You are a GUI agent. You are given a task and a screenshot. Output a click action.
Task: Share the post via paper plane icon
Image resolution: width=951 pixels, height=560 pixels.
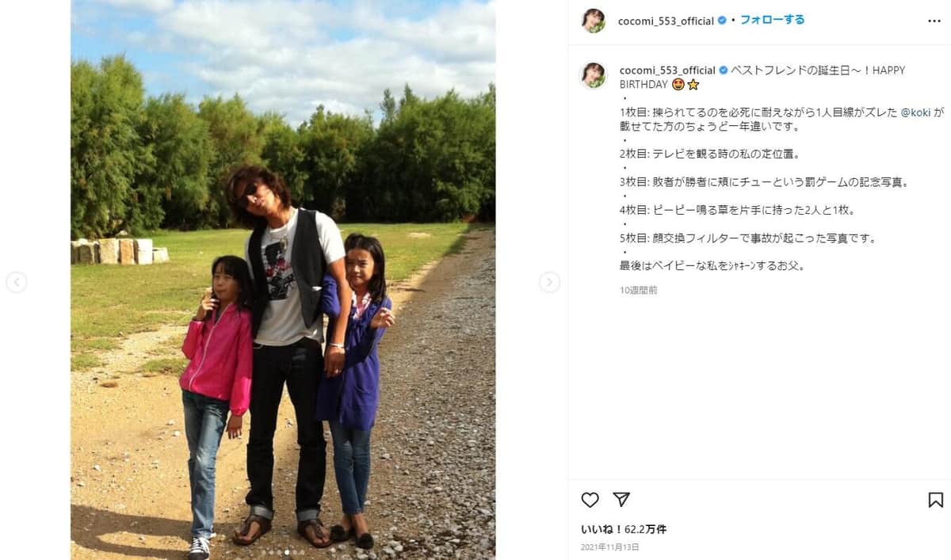tap(621, 500)
